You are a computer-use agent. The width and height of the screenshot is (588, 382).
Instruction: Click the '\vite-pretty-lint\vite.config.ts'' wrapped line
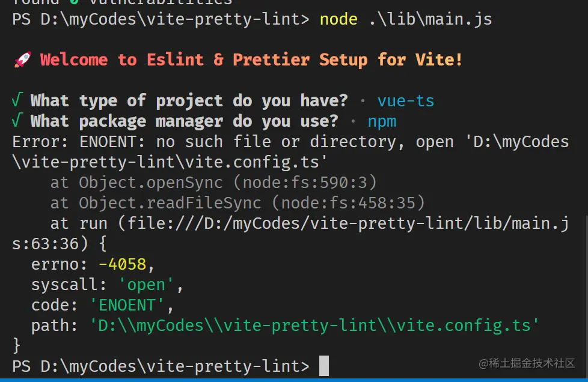pos(170,163)
